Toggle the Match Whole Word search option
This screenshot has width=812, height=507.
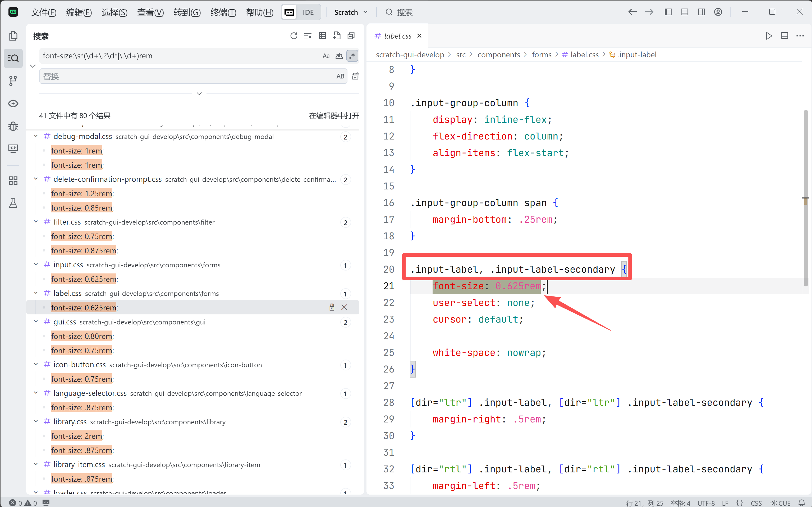click(339, 56)
